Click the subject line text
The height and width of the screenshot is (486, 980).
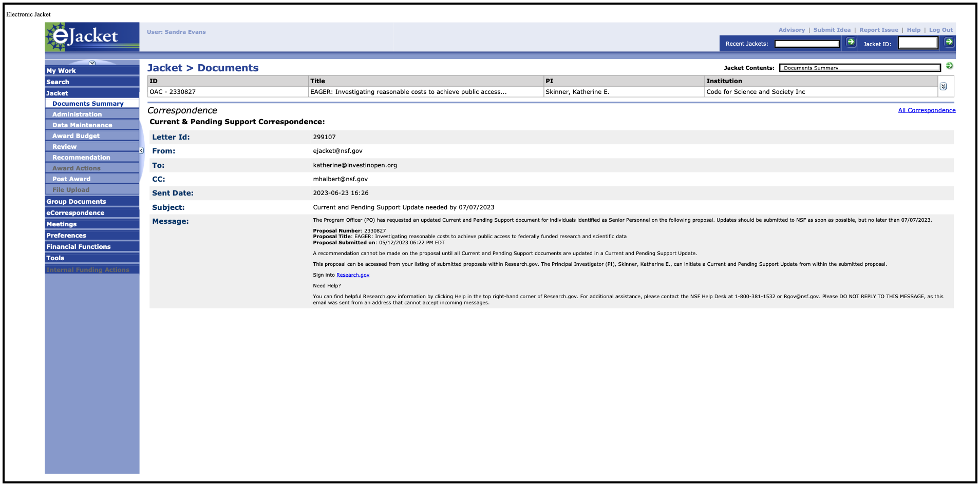pos(404,207)
